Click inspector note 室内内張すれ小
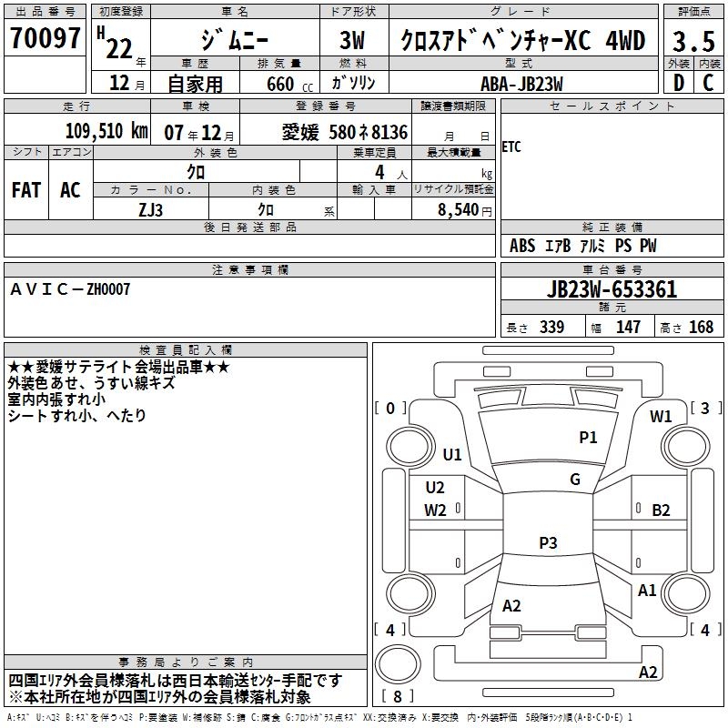 (56, 399)
